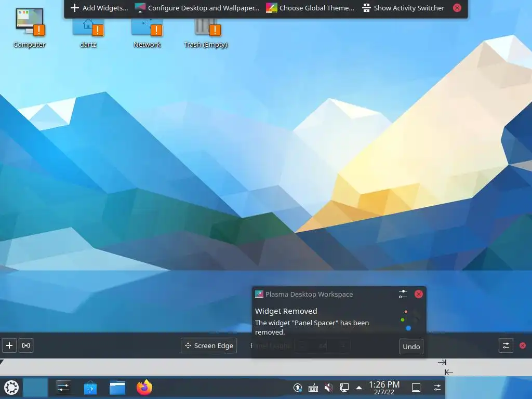The height and width of the screenshot is (399, 532).
Task: Click the keyboard layout tray icon
Action: point(313,388)
